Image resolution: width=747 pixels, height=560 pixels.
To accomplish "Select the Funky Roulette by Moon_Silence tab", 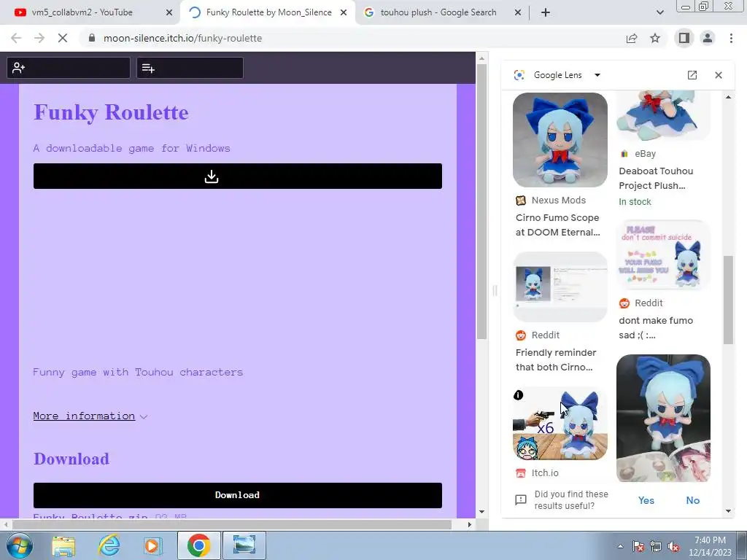I will [268, 12].
